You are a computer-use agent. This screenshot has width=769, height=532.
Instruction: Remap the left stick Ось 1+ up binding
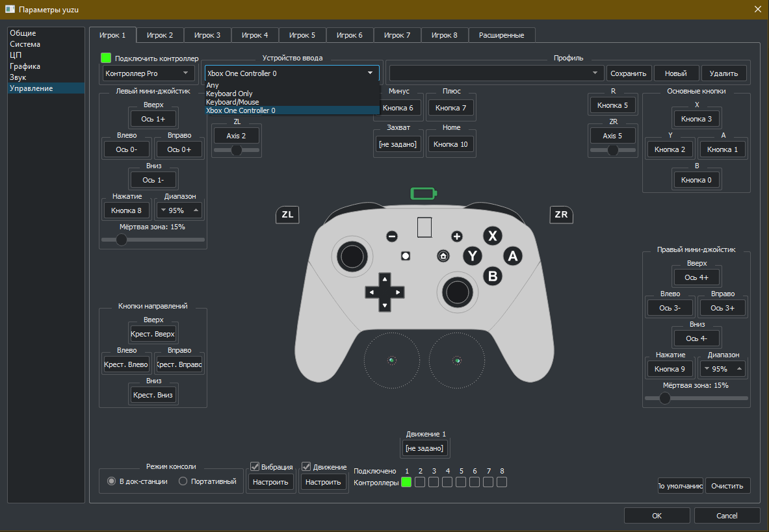pyautogui.click(x=153, y=119)
